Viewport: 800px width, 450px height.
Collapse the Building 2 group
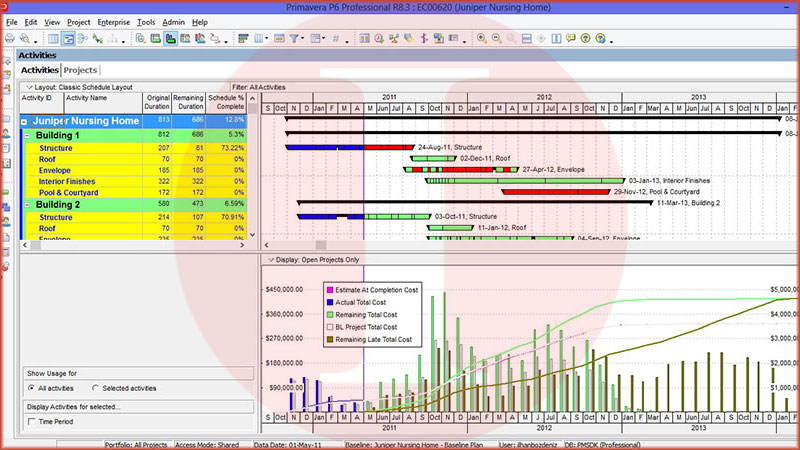pos(27,205)
